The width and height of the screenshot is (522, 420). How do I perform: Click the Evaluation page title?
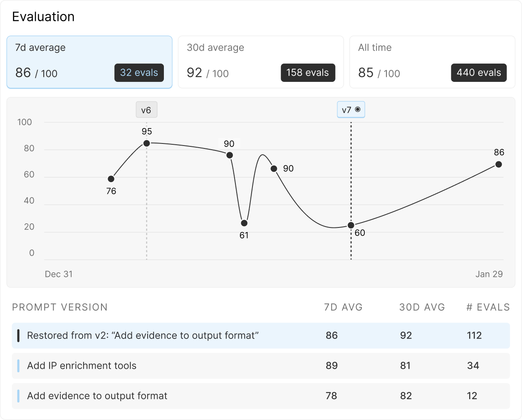coord(43,17)
